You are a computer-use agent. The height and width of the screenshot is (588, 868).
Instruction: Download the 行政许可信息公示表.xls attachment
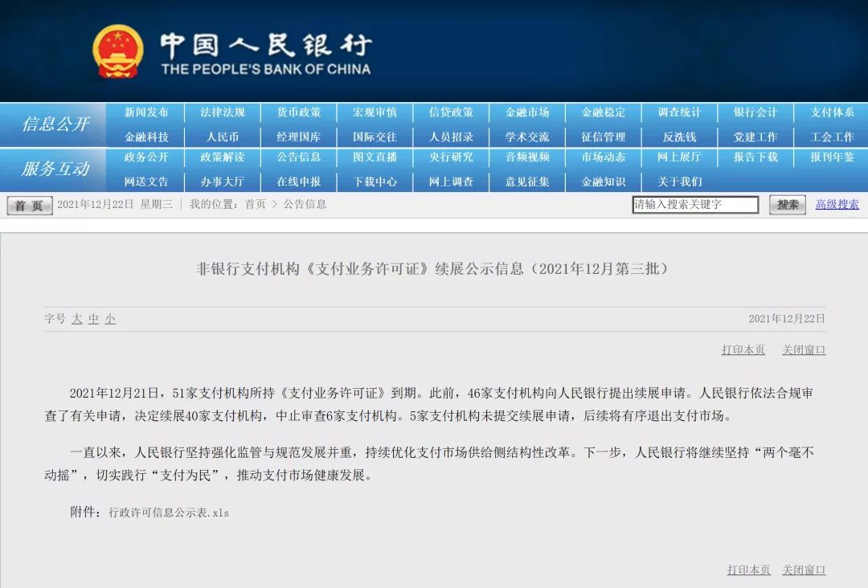click(x=169, y=512)
